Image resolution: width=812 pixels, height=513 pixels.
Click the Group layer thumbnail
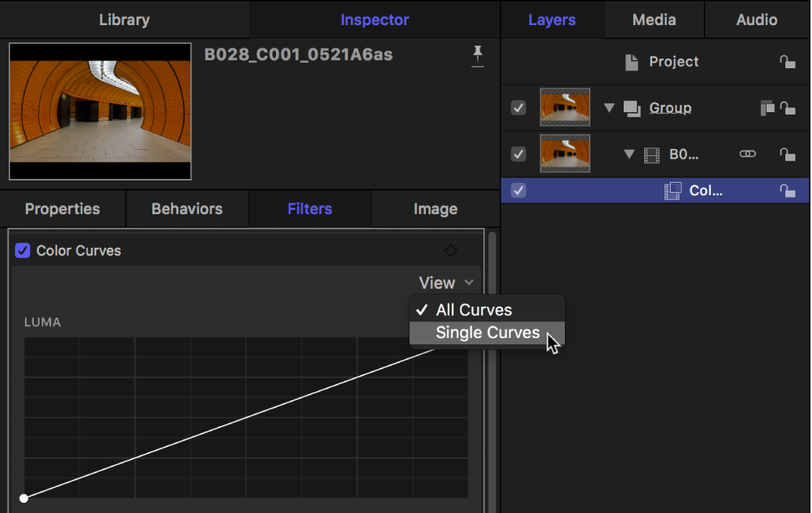coord(565,107)
